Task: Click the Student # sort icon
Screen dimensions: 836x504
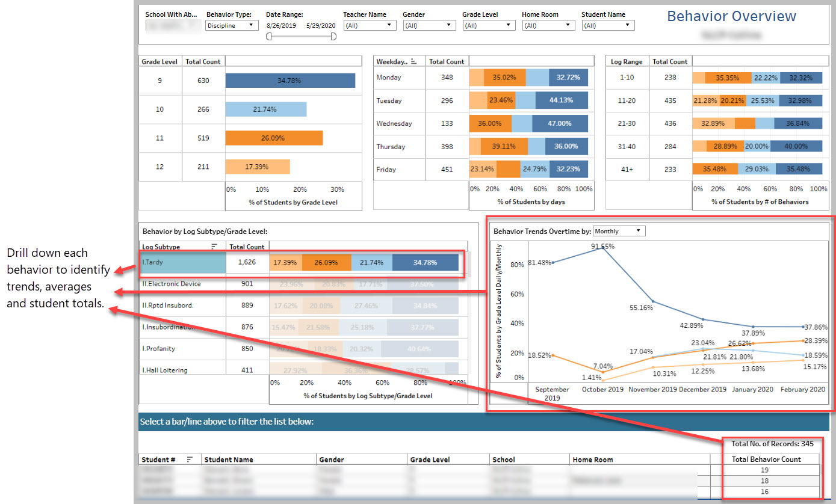Action: [190, 459]
